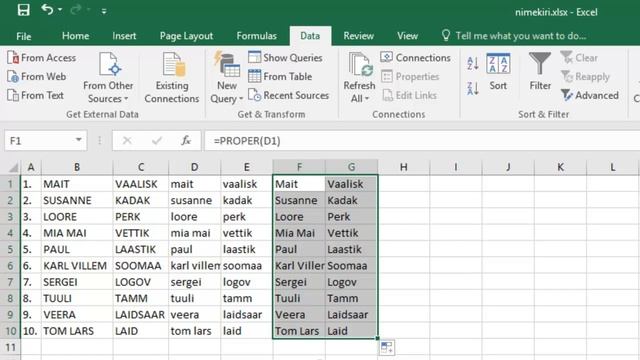Open From Other Sources dropdown
Image resolution: width=640 pixels, height=360 pixels.
[108, 78]
